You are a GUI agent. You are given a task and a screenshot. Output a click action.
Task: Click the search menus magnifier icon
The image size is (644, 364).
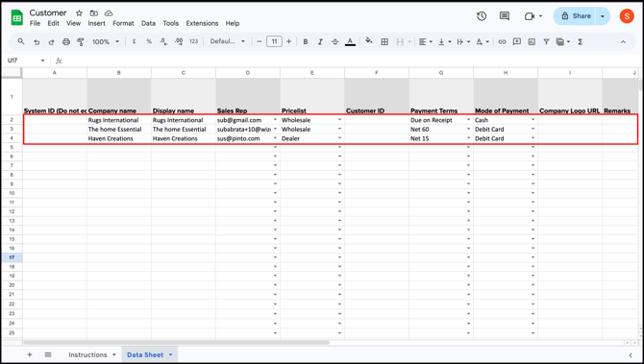(21, 41)
